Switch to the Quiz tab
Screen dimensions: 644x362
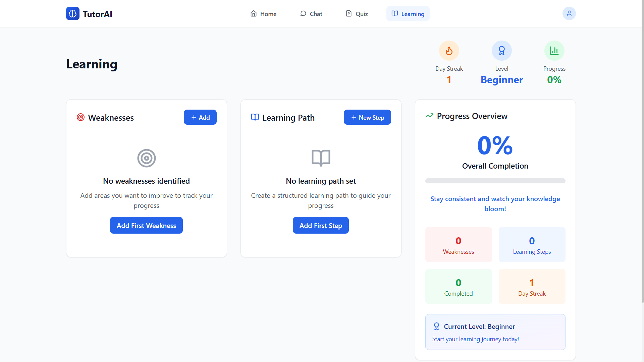click(357, 14)
